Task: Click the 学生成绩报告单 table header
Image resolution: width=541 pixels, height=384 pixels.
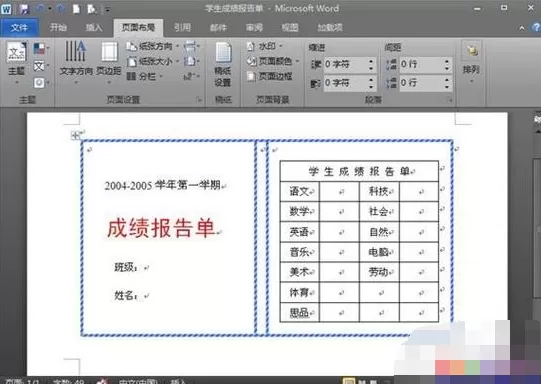Action: pyautogui.click(x=359, y=171)
